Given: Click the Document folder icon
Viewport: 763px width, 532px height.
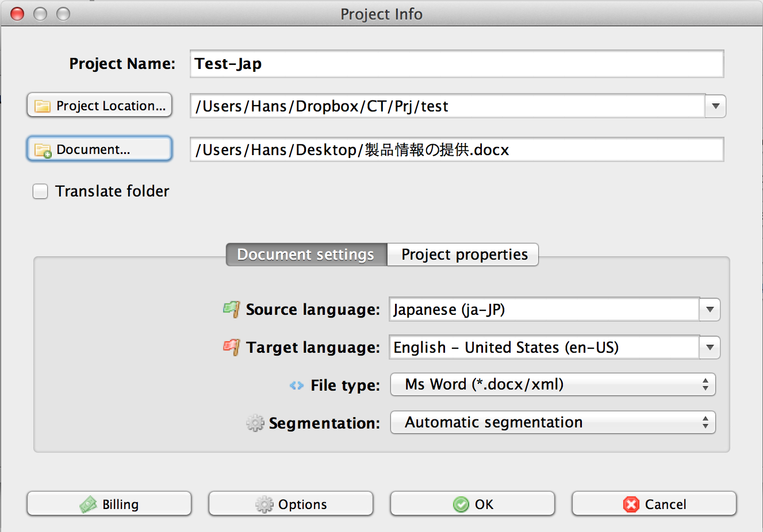Looking at the screenshot, I should pos(43,150).
